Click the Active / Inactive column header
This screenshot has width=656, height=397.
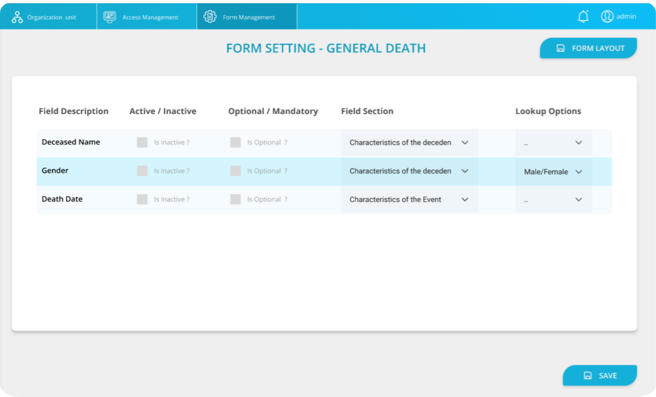[163, 111]
